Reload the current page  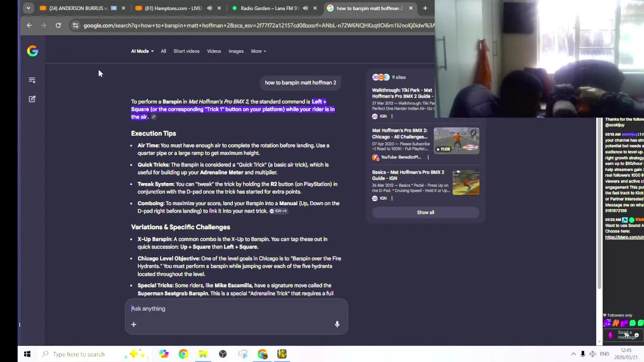pos(58,25)
